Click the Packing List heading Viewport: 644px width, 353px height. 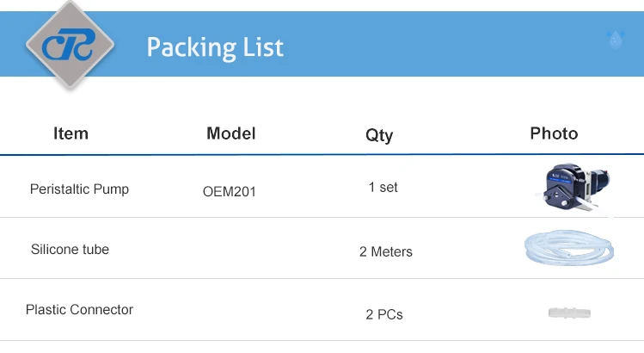pyautogui.click(x=215, y=46)
